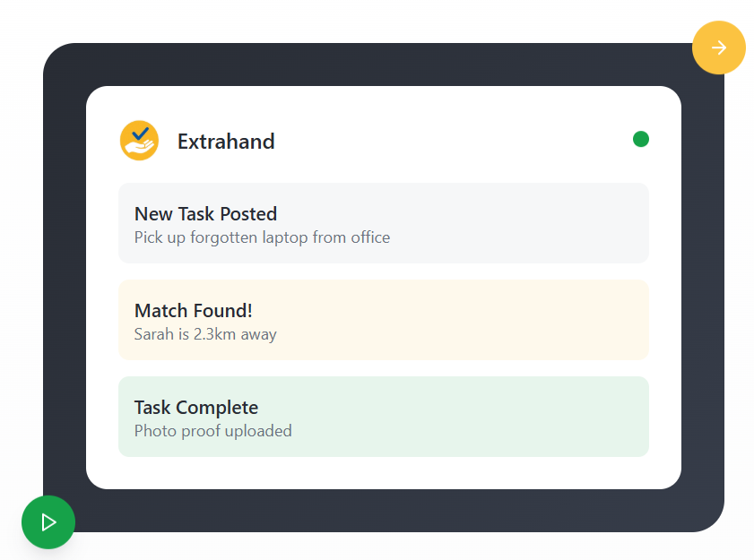Image resolution: width=754 pixels, height=560 pixels.
Task: Click the Sarah is 2.3km away text
Action: (x=204, y=334)
